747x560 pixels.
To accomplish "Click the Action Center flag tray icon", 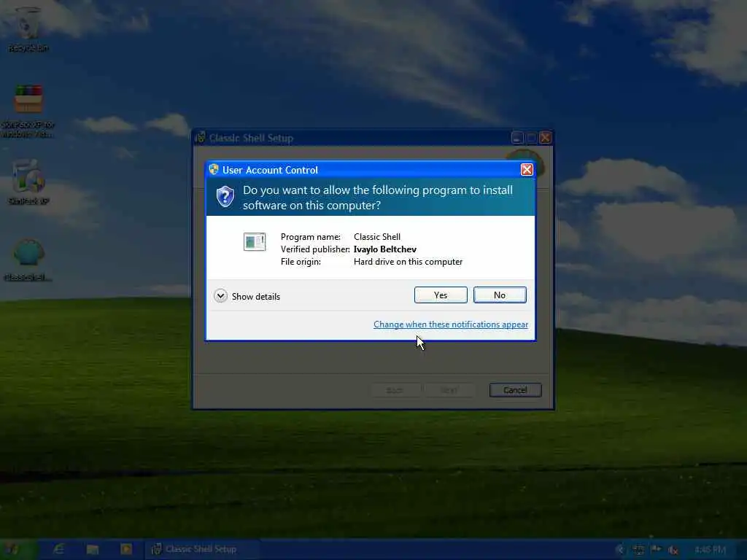I will click(656, 550).
